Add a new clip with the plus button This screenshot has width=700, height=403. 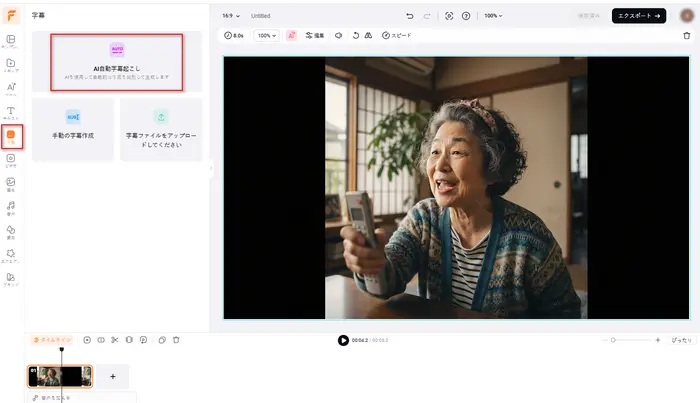[112, 376]
